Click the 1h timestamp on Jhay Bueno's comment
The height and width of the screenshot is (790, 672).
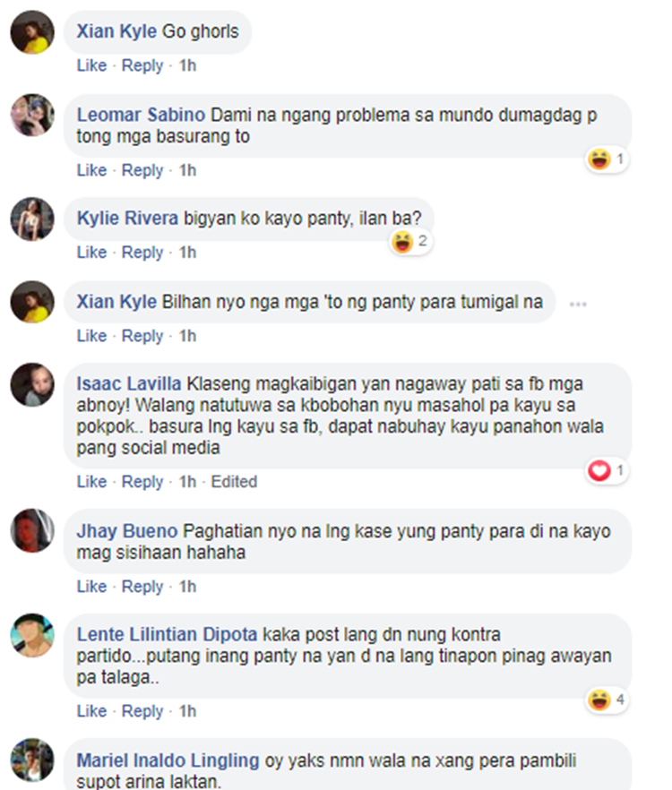point(187,587)
